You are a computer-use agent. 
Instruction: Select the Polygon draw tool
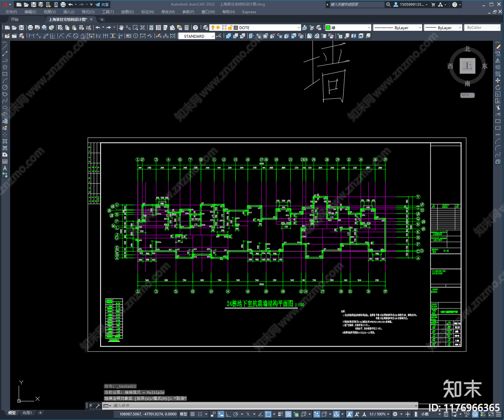(x=5, y=67)
